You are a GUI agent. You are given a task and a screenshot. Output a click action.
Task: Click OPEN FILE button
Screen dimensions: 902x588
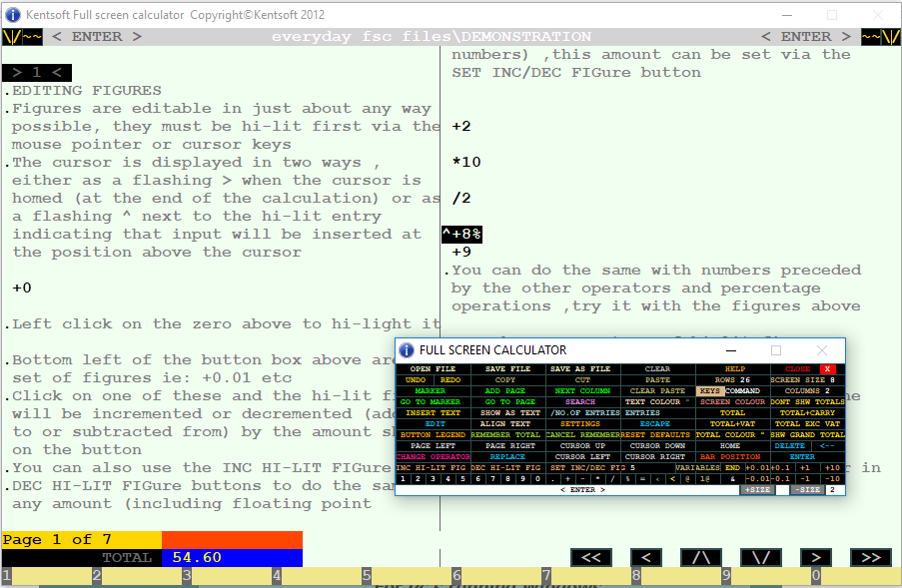coord(434,369)
